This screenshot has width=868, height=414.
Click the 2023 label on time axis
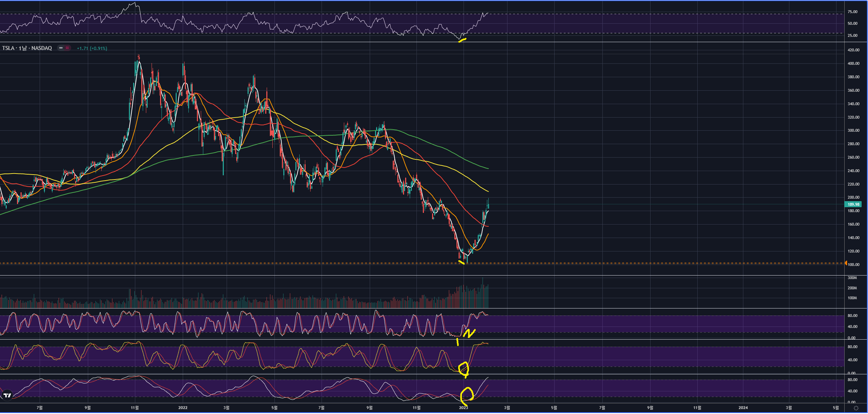click(463, 408)
